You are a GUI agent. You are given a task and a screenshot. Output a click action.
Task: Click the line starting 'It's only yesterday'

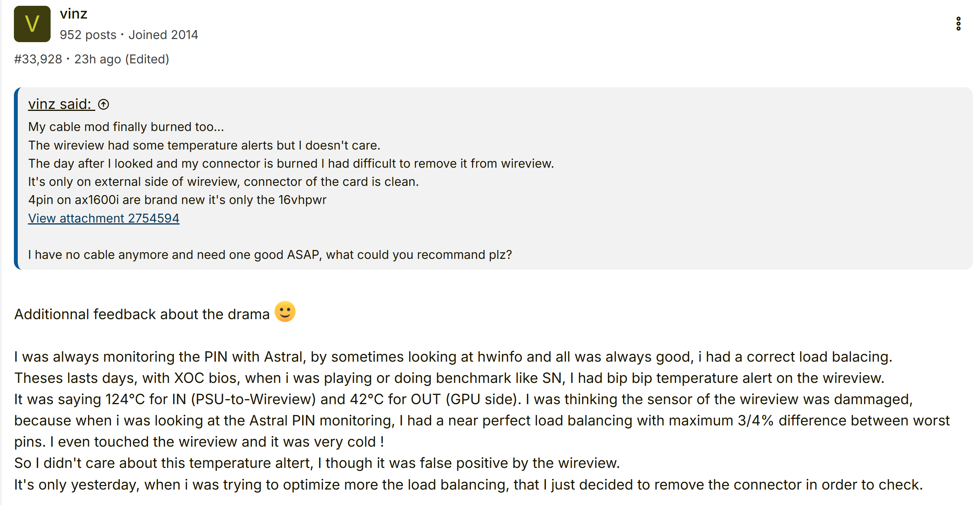[x=468, y=485]
